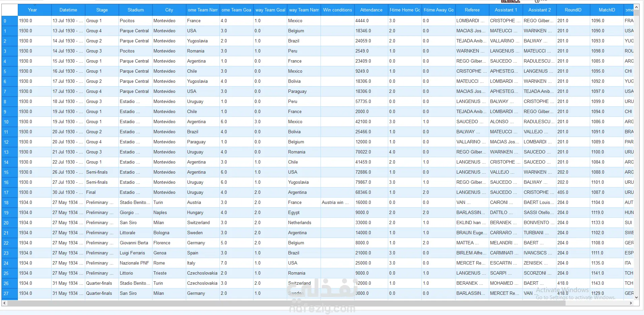
Task: Click the RoundID value 405.0
Action: coord(573,193)
